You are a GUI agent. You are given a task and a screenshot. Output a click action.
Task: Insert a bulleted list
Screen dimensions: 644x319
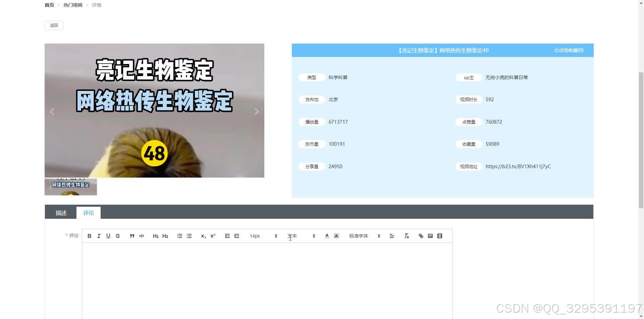click(189, 236)
